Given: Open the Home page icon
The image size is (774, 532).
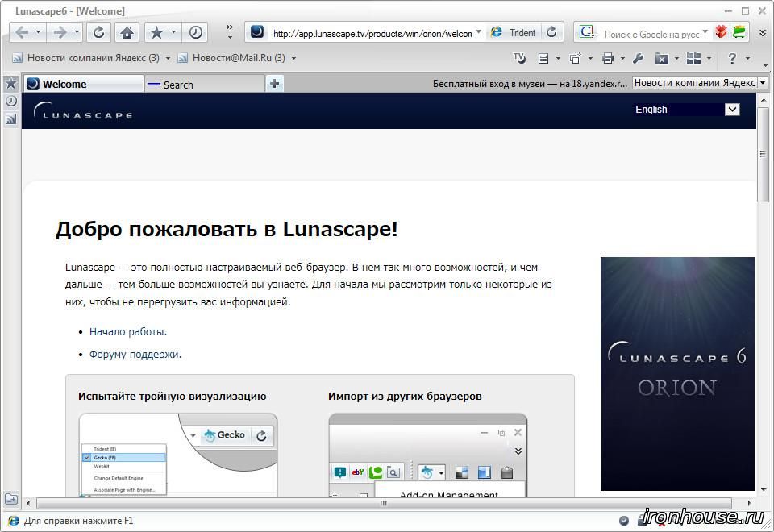Looking at the screenshot, I should (x=127, y=32).
